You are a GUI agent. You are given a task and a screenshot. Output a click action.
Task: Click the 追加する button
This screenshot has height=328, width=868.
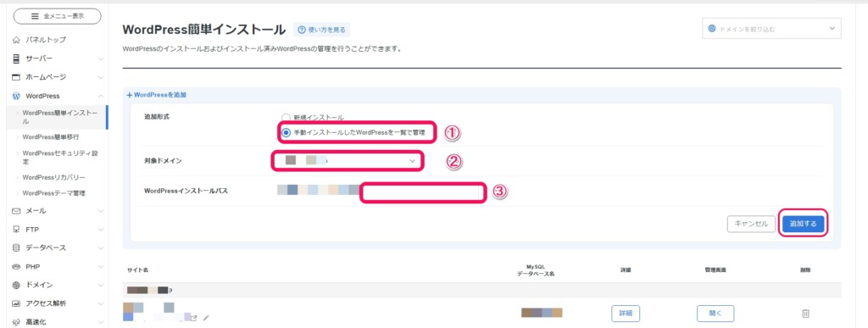804,224
